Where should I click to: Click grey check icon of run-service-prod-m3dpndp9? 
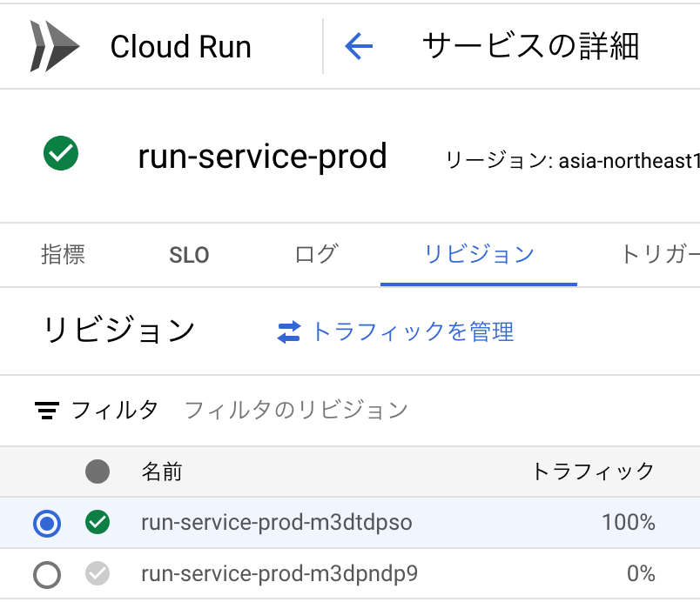click(98, 573)
